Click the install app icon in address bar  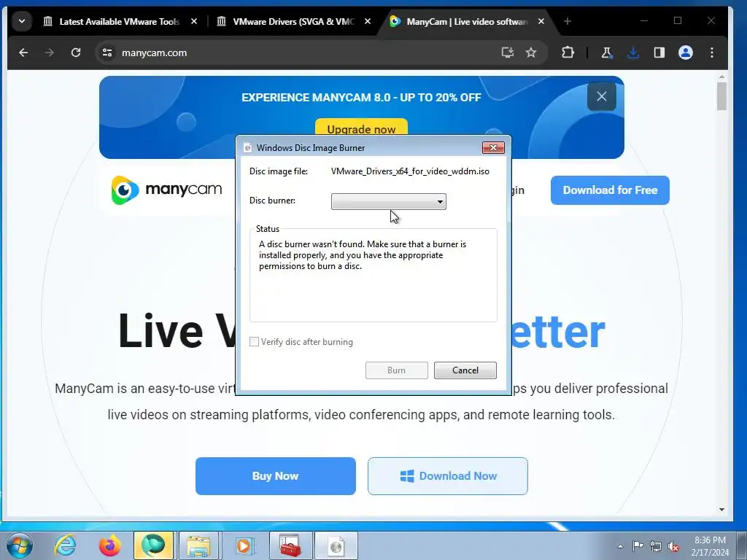point(508,52)
